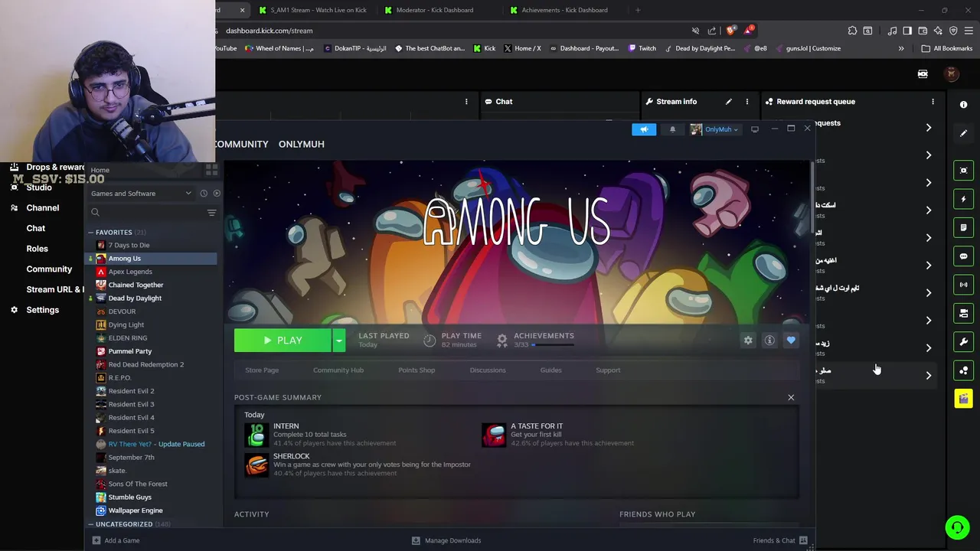Viewport: 980px width, 551px height.
Task: Switch library to grid view icon
Action: click(x=211, y=170)
